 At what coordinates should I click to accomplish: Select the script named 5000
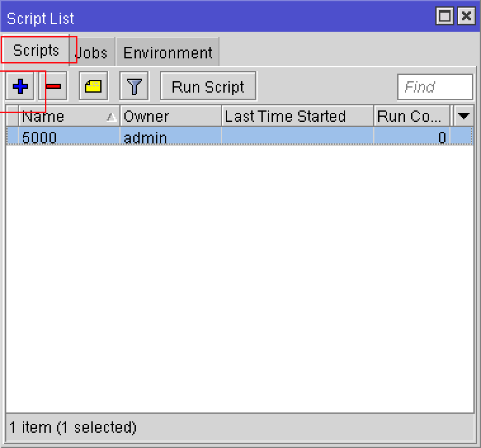39,137
